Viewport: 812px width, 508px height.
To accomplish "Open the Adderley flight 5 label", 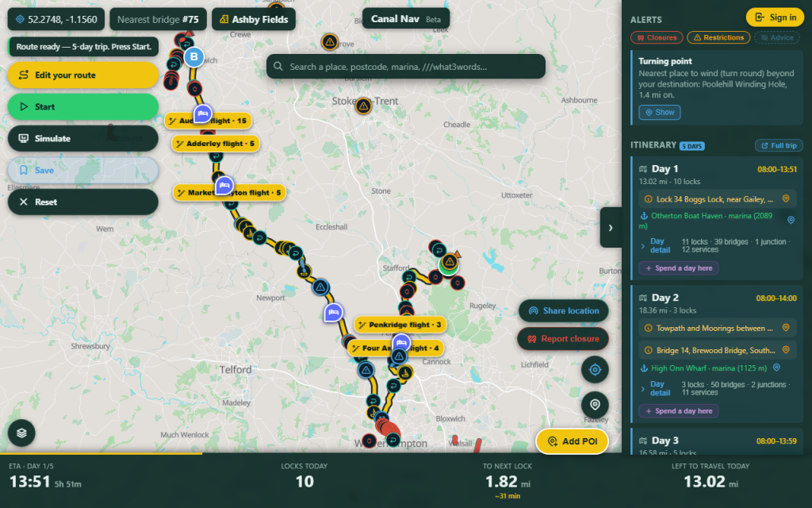I will pyautogui.click(x=216, y=144).
